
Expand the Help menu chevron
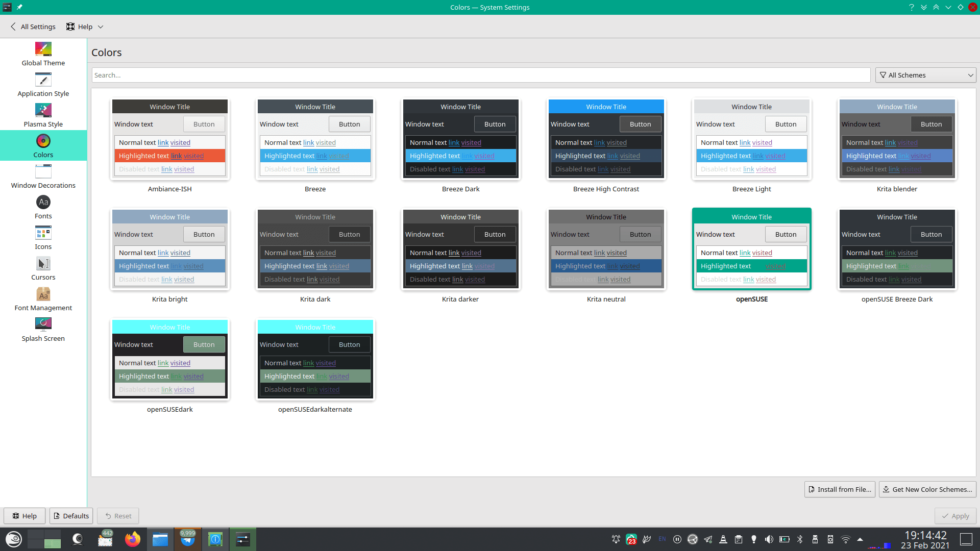(x=101, y=27)
